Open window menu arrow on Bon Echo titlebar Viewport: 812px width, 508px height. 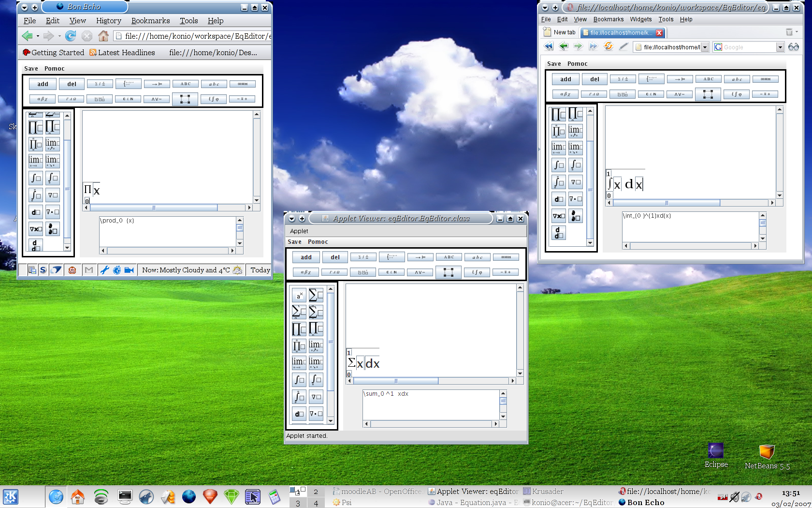point(24,7)
